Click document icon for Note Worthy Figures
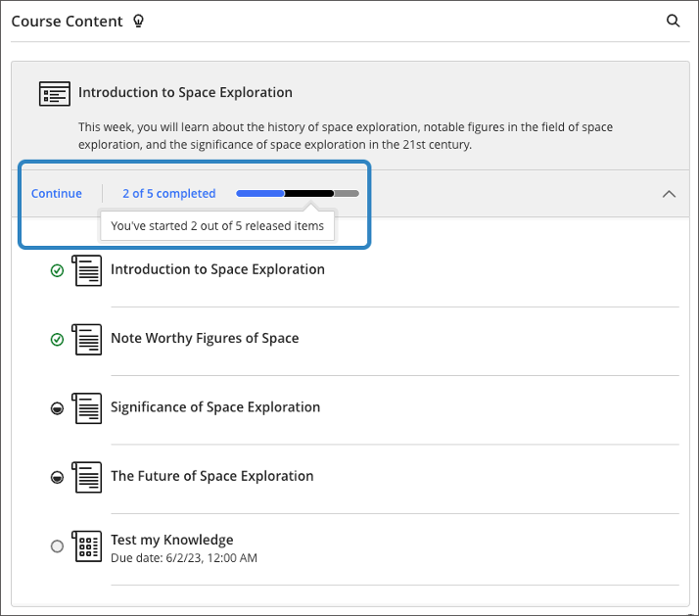This screenshot has height=616, width=699. [87, 340]
